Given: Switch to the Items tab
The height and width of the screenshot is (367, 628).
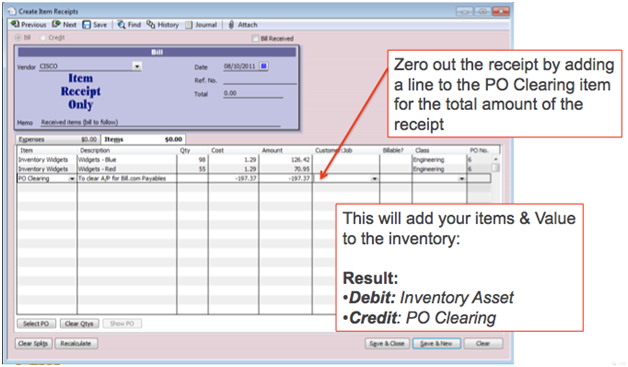Looking at the screenshot, I should click(143, 139).
